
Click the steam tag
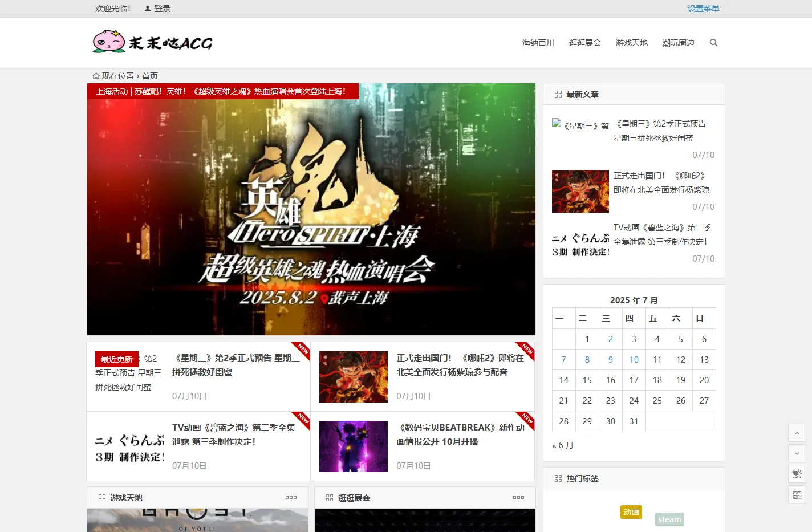point(669,519)
